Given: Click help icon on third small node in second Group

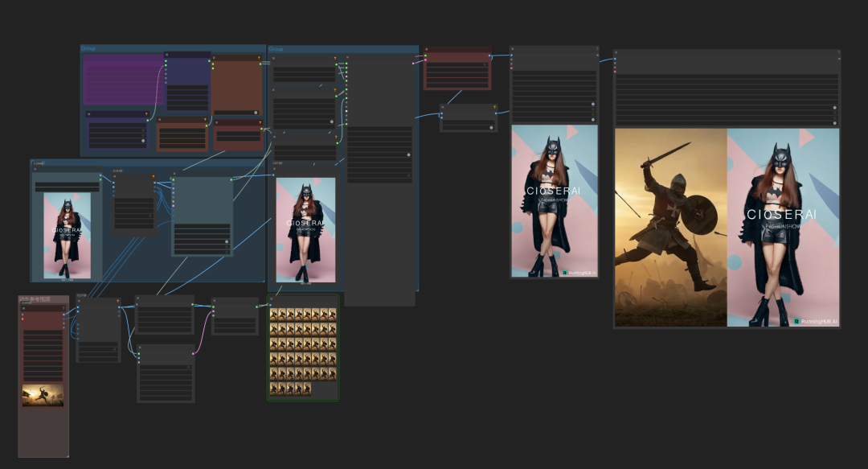Looking at the screenshot, I should 335,137.
